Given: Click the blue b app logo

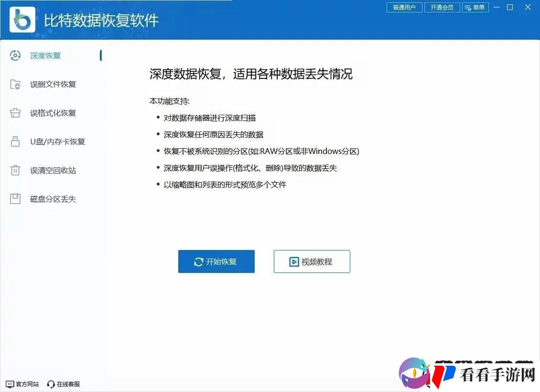Looking at the screenshot, I should [22, 20].
